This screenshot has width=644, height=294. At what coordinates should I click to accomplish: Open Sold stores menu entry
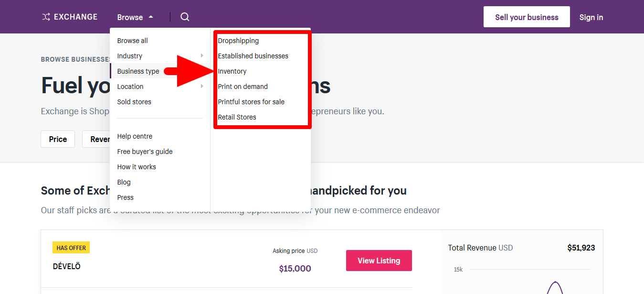tap(134, 102)
